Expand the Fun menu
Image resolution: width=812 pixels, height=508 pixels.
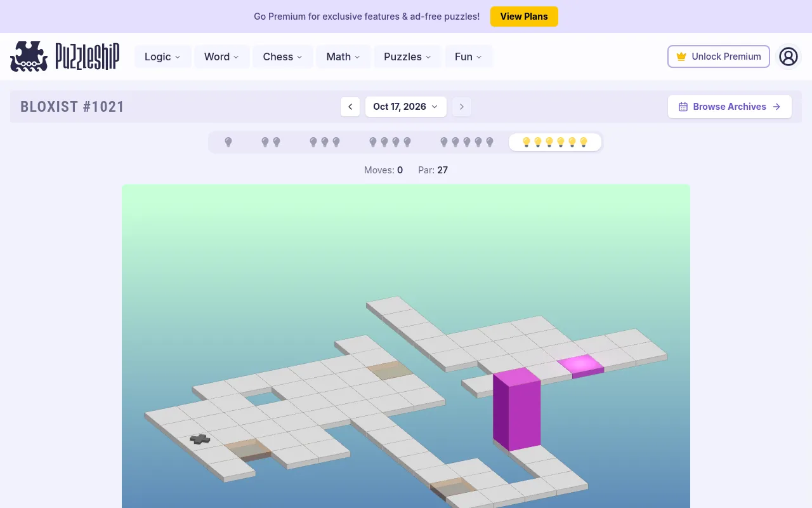(x=469, y=57)
